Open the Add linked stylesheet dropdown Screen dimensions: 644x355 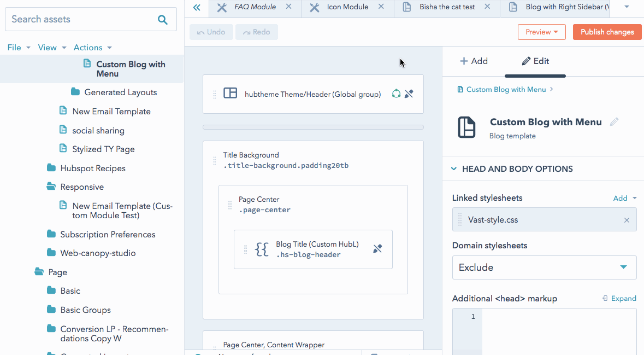pos(625,198)
